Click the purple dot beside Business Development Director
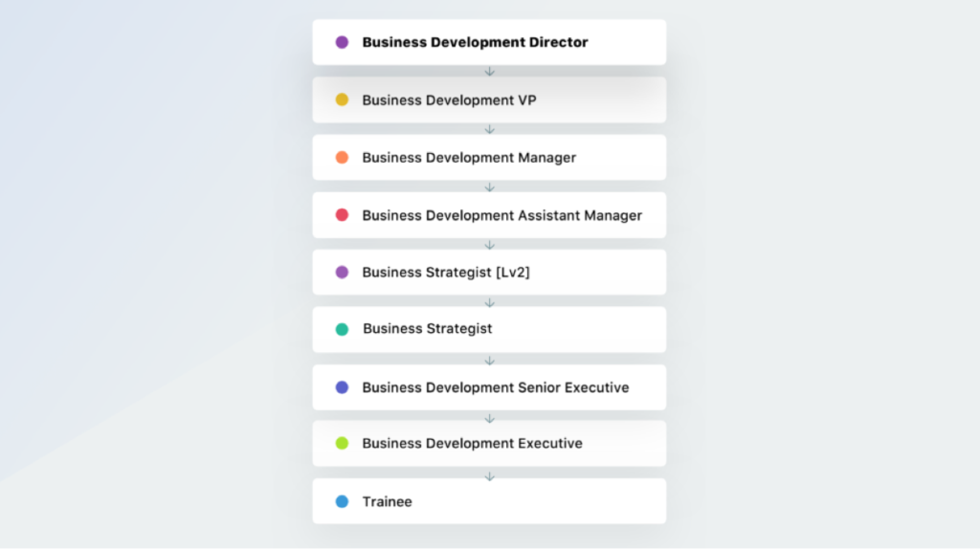The height and width of the screenshot is (550, 980). (342, 42)
